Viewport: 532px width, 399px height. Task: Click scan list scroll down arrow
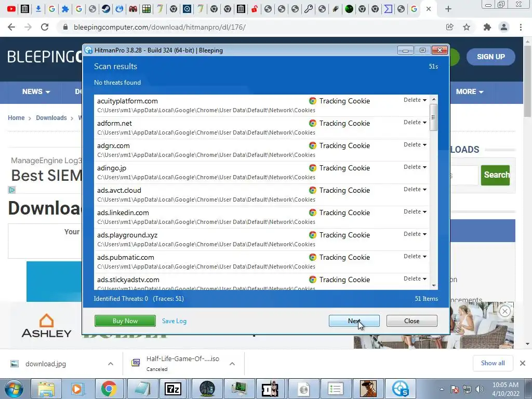click(434, 286)
